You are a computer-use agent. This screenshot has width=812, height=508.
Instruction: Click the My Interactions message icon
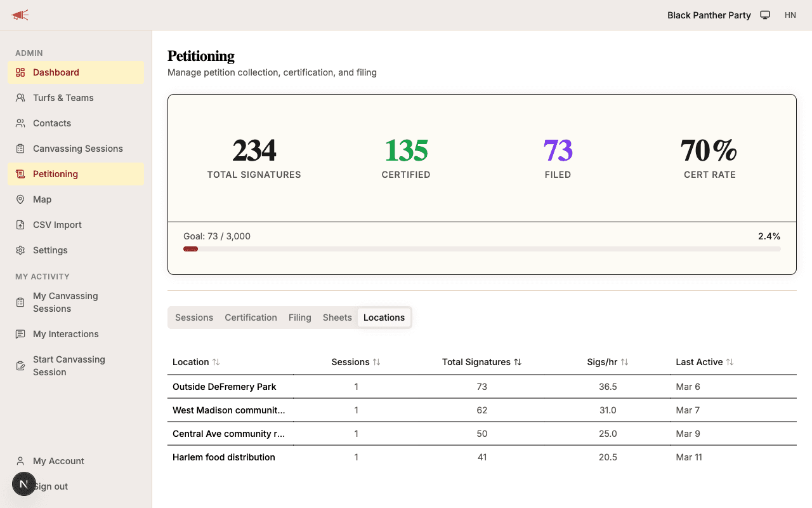[x=20, y=334]
